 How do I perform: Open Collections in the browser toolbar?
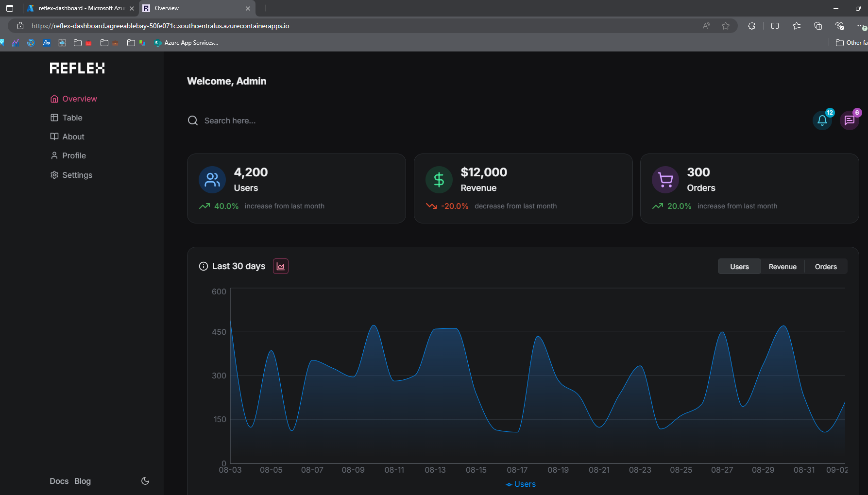coord(818,26)
